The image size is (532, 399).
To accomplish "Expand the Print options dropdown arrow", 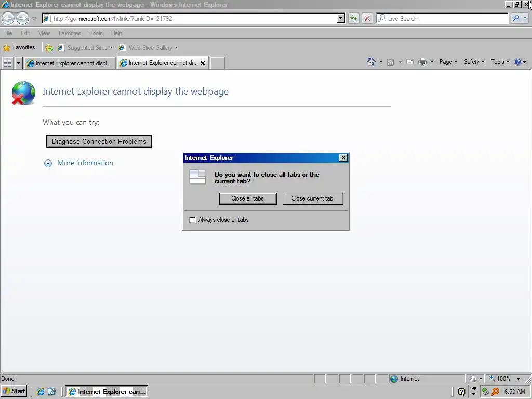I will coord(432,62).
